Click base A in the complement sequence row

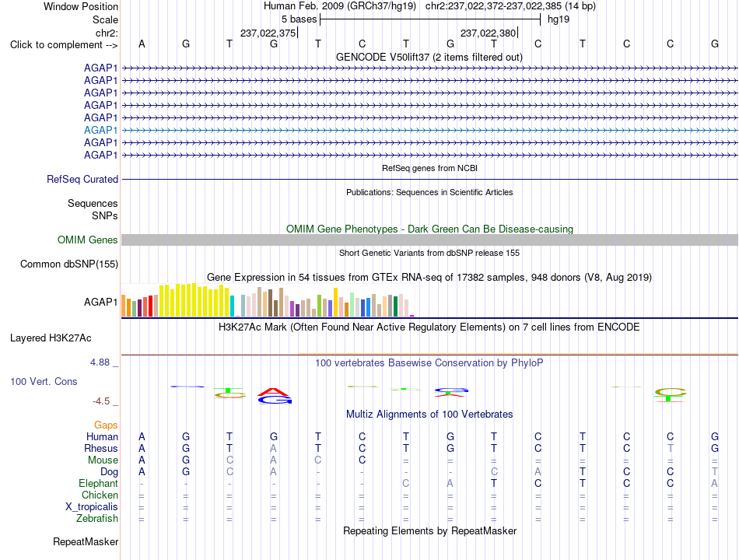coord(142,44)
